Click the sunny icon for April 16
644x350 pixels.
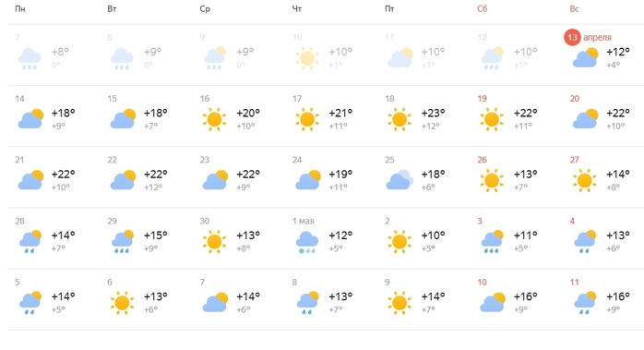coord(214,119)
